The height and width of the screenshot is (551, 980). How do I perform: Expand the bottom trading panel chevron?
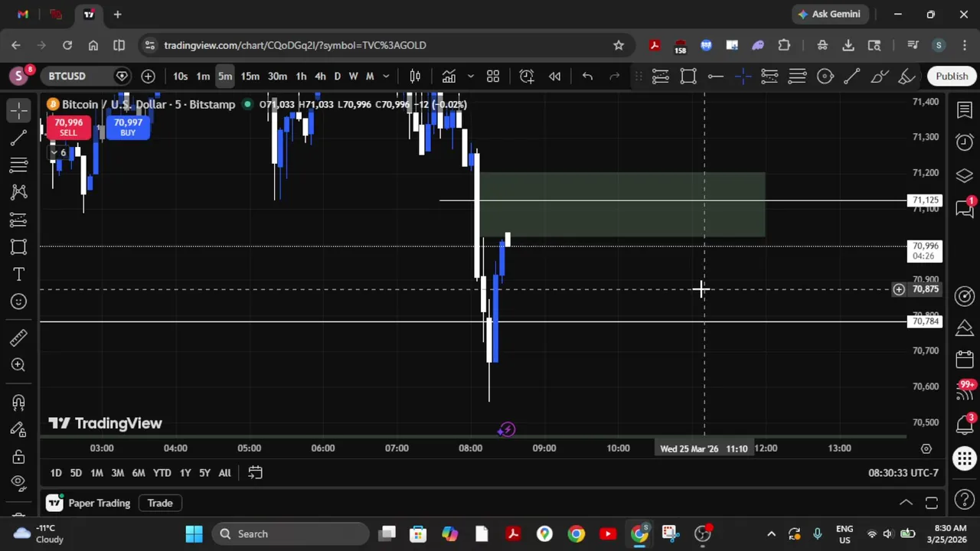click(x=906, y=503)
